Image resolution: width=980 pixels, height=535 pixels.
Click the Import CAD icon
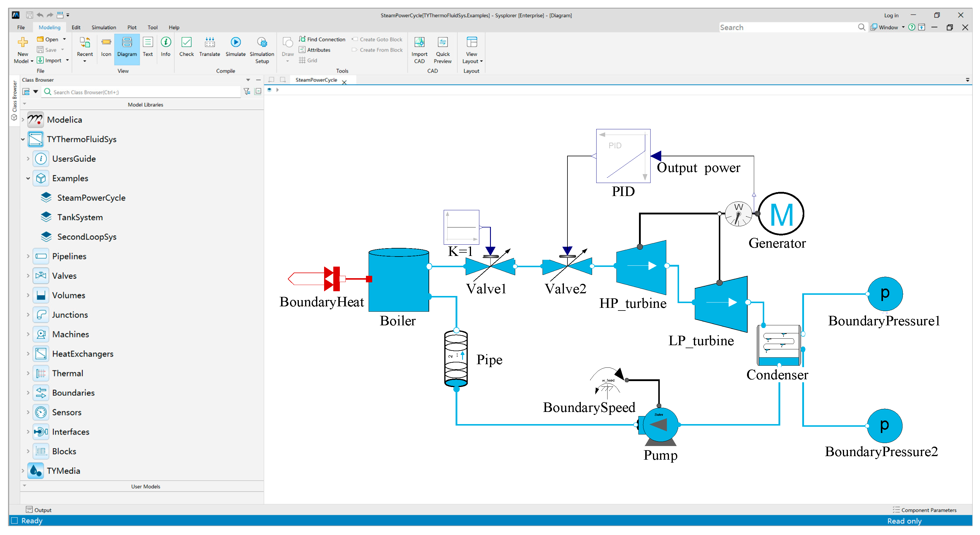[x=419, y=43]
